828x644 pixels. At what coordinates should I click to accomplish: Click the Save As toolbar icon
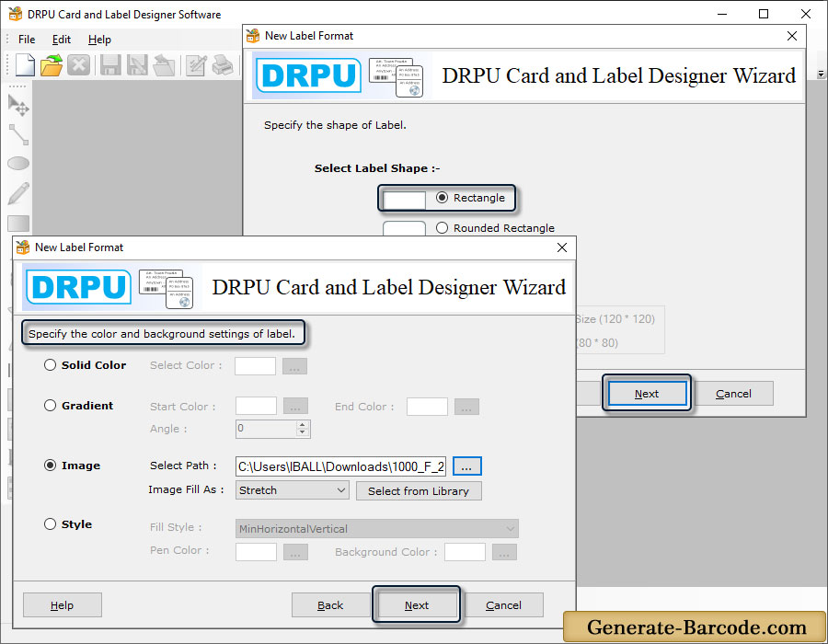[x=137, y=65]
